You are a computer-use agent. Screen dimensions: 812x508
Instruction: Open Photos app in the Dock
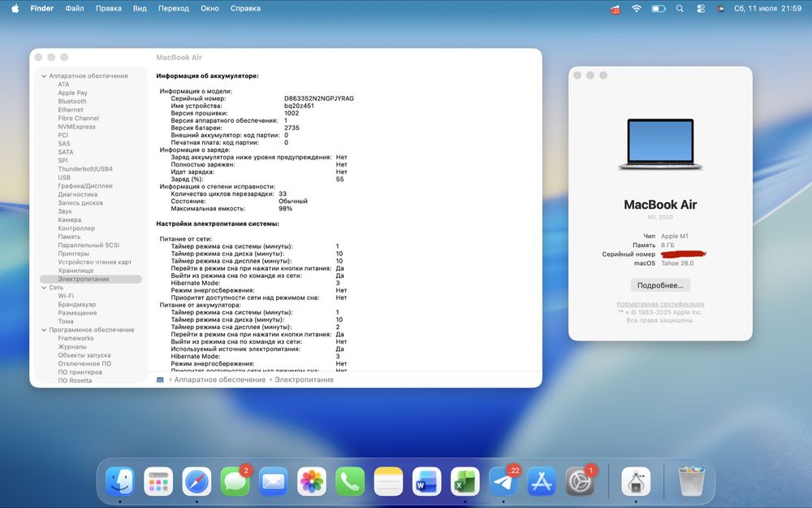(x=312, y=481)
